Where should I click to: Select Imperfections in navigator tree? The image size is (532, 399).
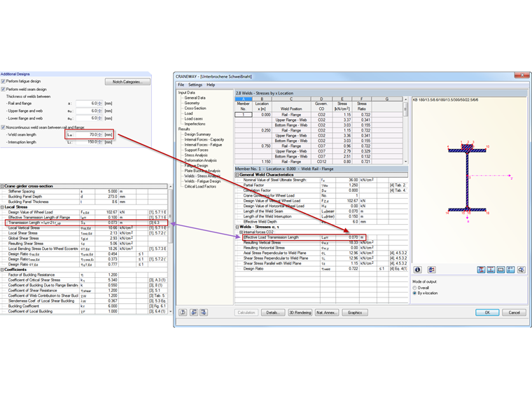click(195, 124)
